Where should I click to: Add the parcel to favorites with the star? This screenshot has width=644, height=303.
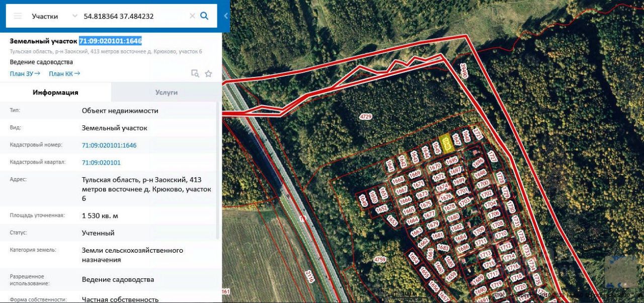coord(208,73)
